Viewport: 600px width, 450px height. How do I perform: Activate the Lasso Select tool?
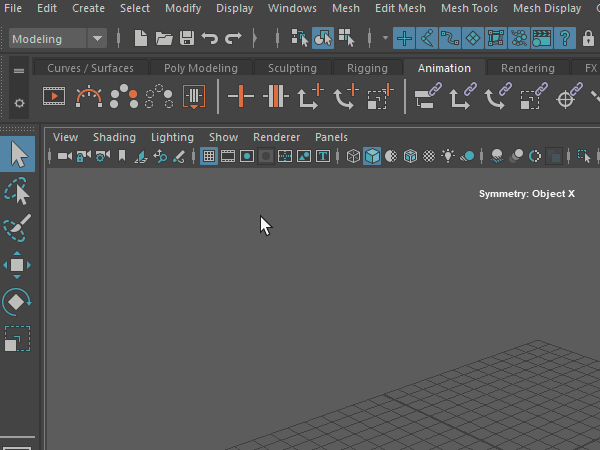[18, 192]
